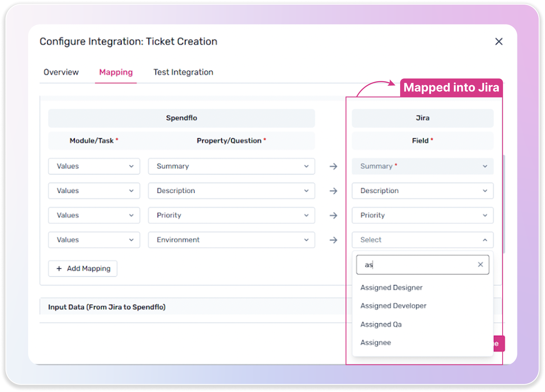Screen dimensions: 545x392
Task: Click the plus icon on Add Mapping
Action: (x=59, y=269)
